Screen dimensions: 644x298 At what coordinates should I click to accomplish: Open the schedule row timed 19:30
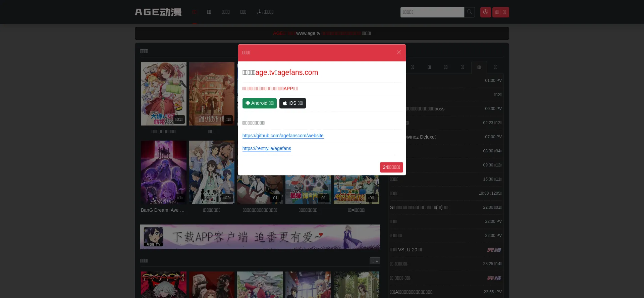(x=447, y=193)
